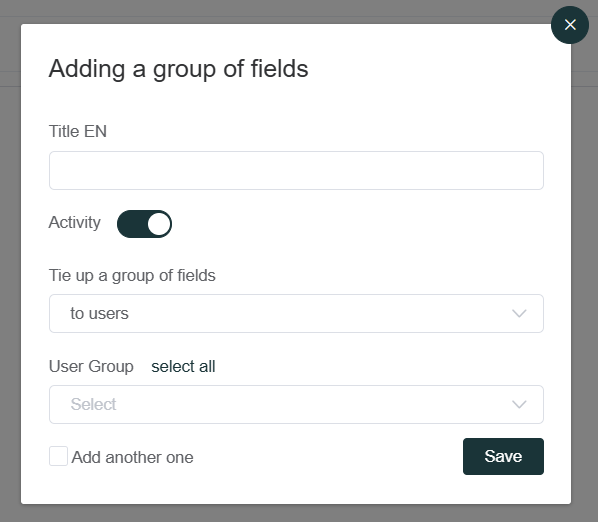Click the 'Title EN' field label
The width and height of the screenshot is (598, 522).
click(78, 131)
